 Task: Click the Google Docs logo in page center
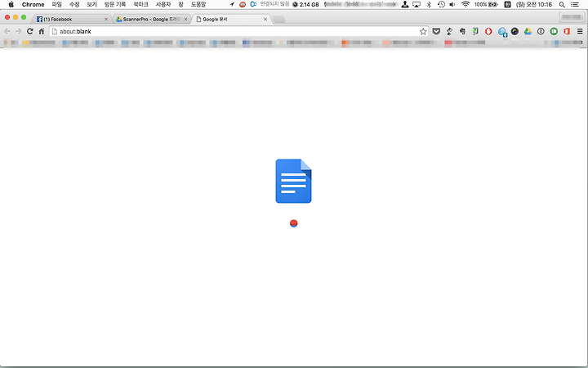(x=294, y=181)
